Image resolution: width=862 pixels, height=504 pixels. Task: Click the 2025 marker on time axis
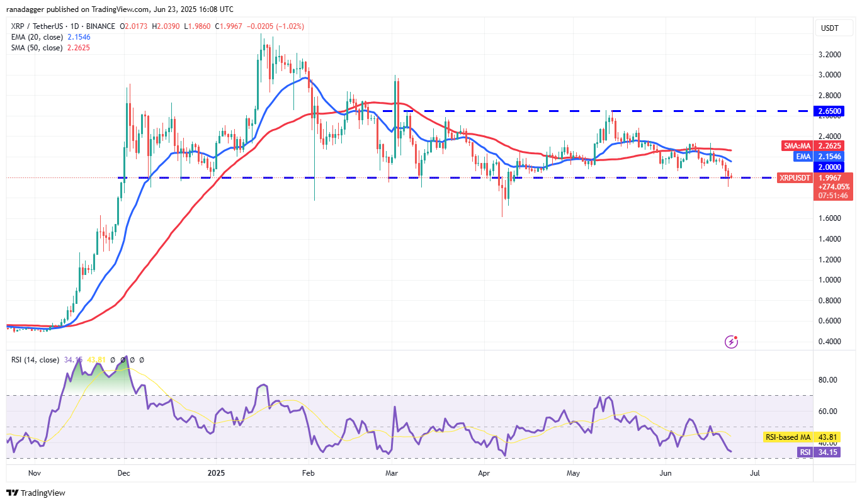(216, 471)
